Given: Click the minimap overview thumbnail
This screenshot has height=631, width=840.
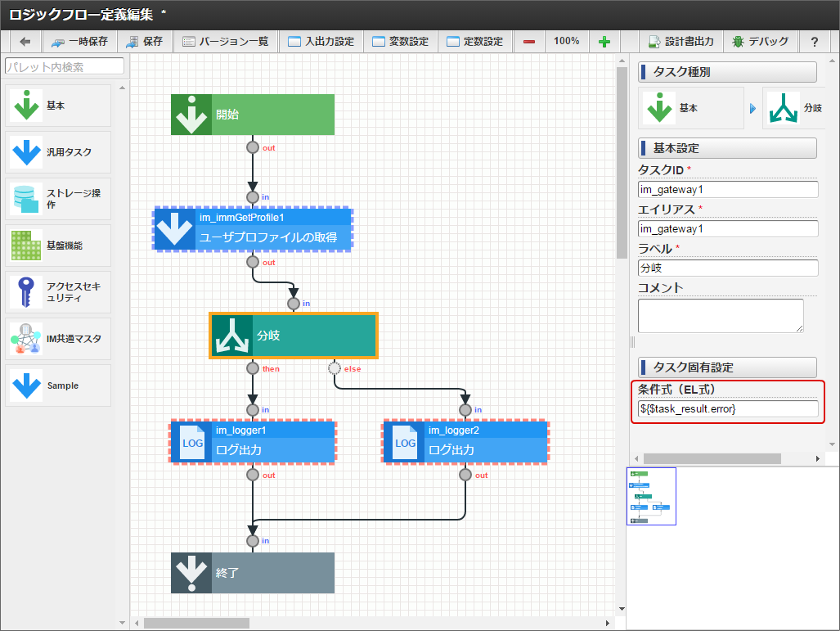Looking at the screenshot, I should (651, 496).
